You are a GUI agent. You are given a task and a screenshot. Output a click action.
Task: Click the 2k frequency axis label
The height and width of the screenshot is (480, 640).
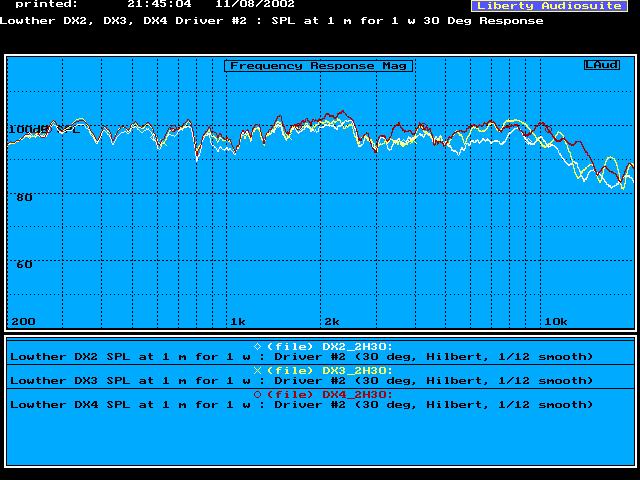click(x=332, y=322)
